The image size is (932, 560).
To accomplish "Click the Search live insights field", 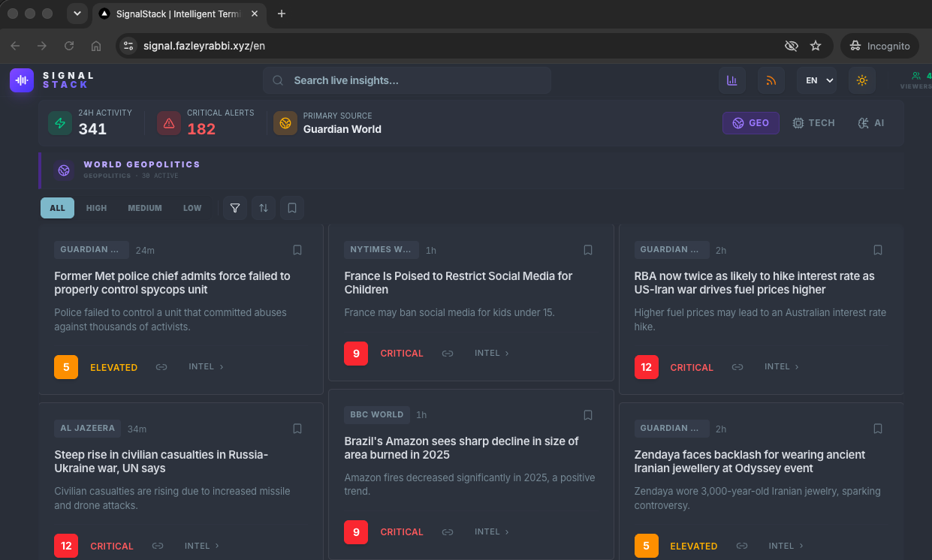I will (407, 80).
